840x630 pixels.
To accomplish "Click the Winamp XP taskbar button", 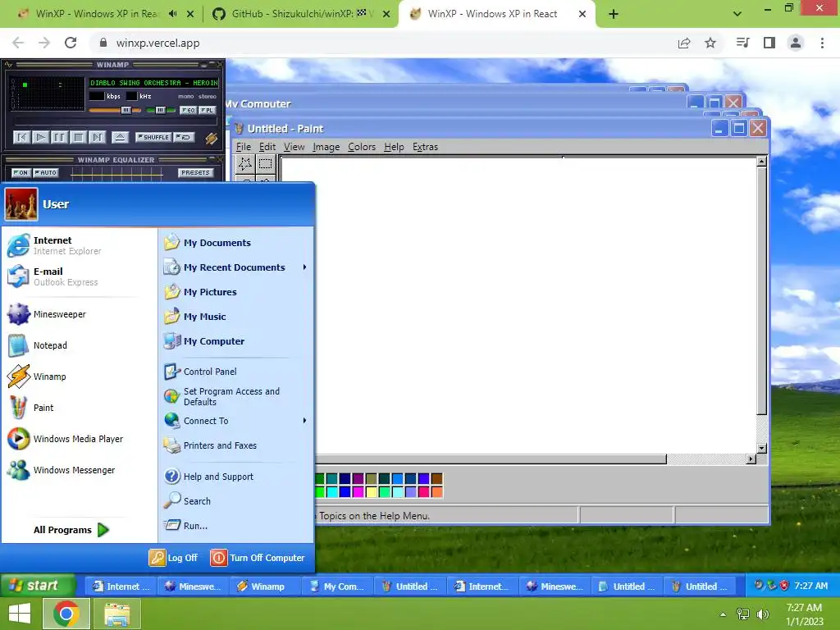I will [265, 587].
